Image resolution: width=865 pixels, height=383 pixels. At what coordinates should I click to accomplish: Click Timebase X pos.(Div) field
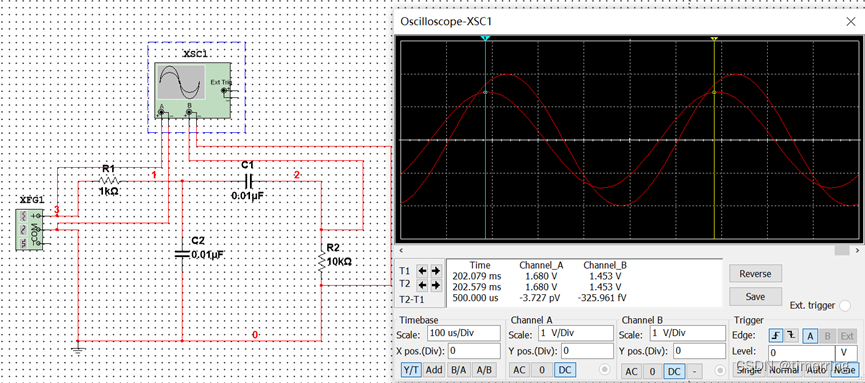tap(474, 350)
